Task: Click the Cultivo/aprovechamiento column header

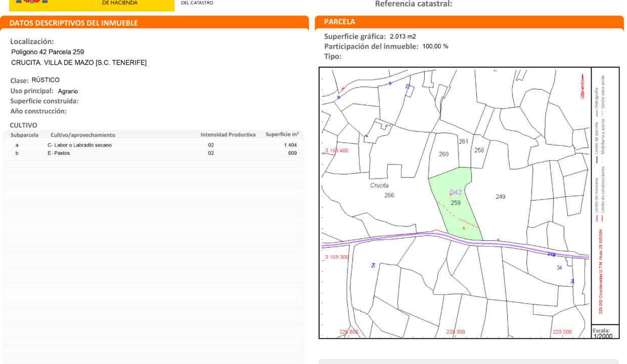Action: tap(83, 135)
